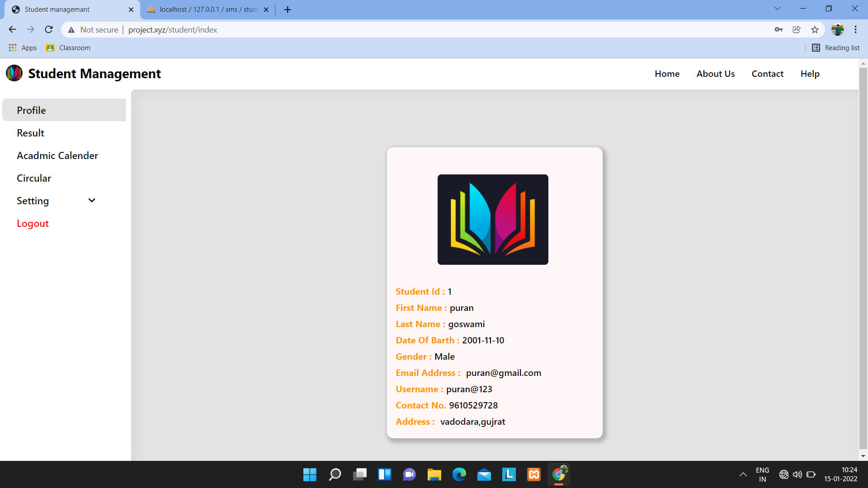Open the share page icon
This screenshot has width=868, height=488.
(x=797, y=29)
